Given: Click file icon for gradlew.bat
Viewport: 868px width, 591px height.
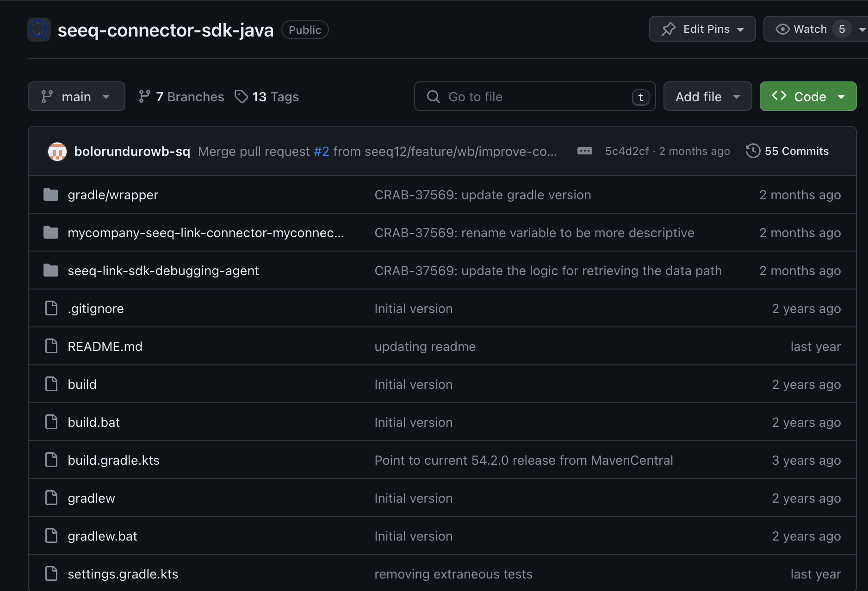Looking at the screenshot, I should click(x=51, y=536).
